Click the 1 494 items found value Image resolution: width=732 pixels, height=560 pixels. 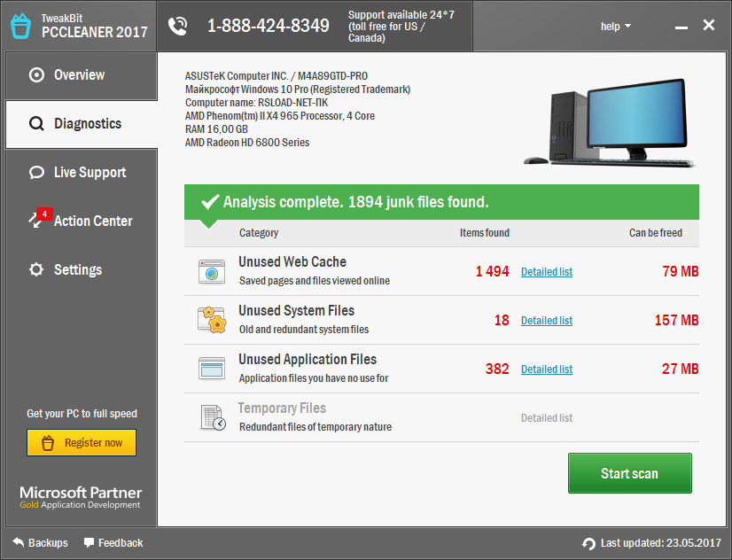(493, 272)
